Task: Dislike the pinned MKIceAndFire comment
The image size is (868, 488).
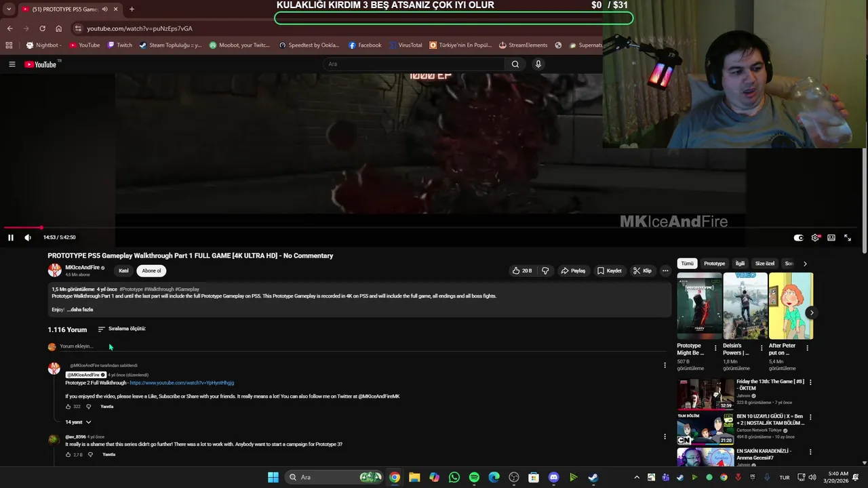Action: click(x=88, y=407)
